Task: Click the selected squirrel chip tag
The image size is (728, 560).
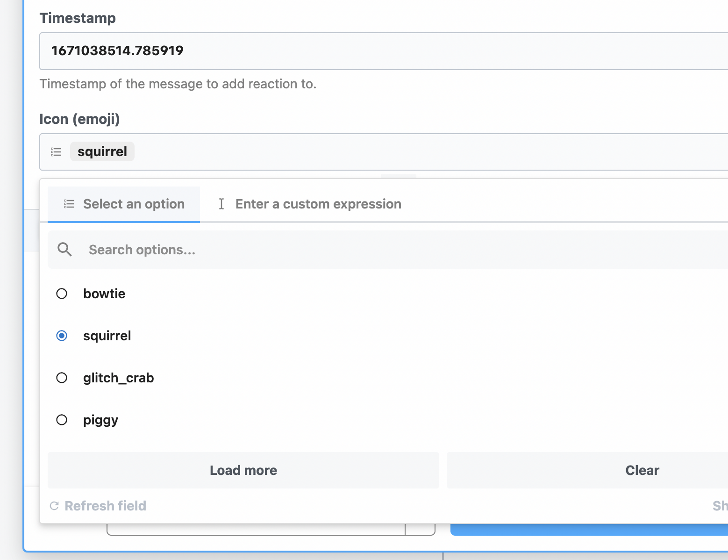Action: [102, 151]
